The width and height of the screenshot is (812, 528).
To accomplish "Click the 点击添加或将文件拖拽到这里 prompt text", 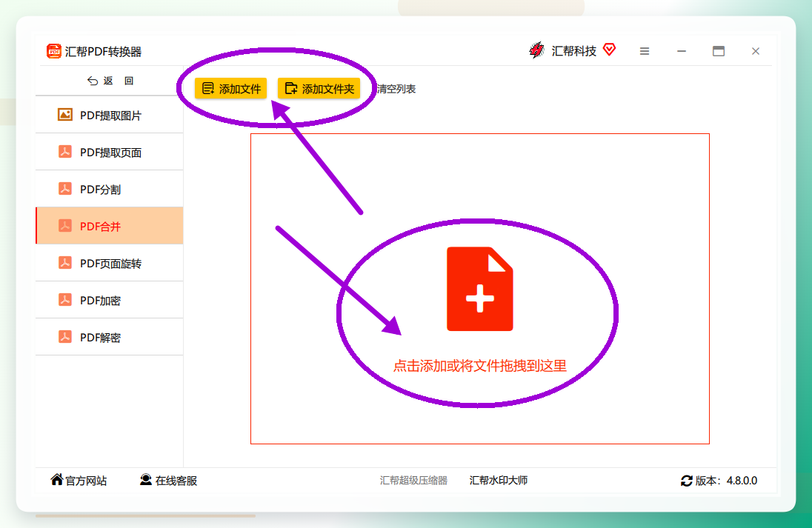I will coord(480,366).
